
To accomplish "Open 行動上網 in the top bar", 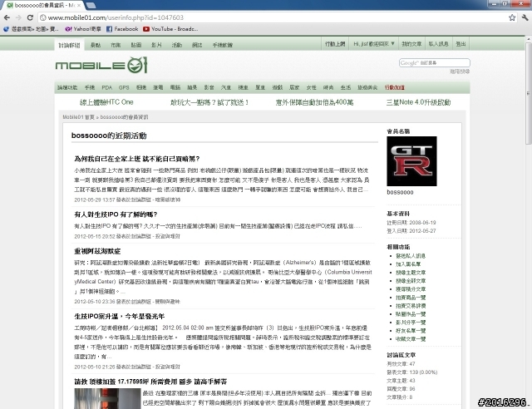I will click(x=335, y=44).
